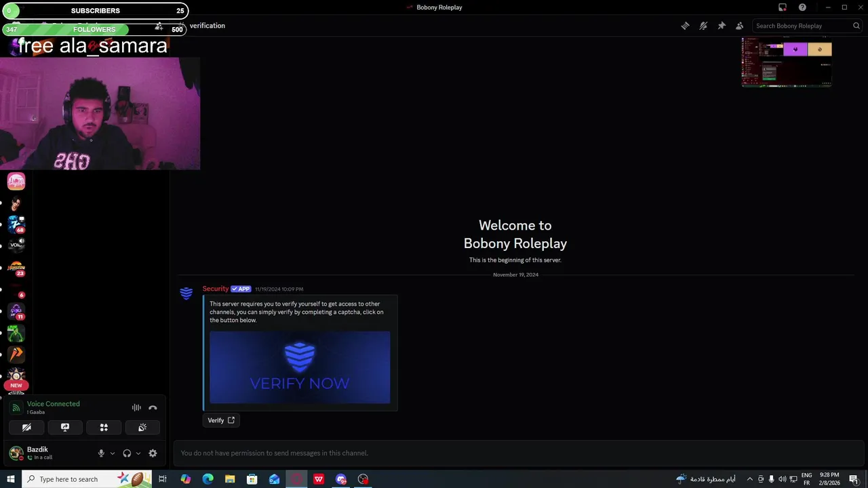
Task: Open the Threads panel icon
Action: coord(685,26)
